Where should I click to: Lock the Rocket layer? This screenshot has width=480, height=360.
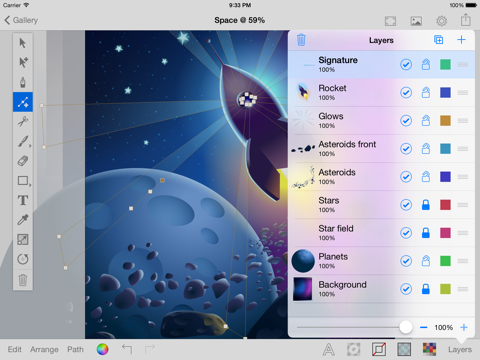tap(426, 92)
